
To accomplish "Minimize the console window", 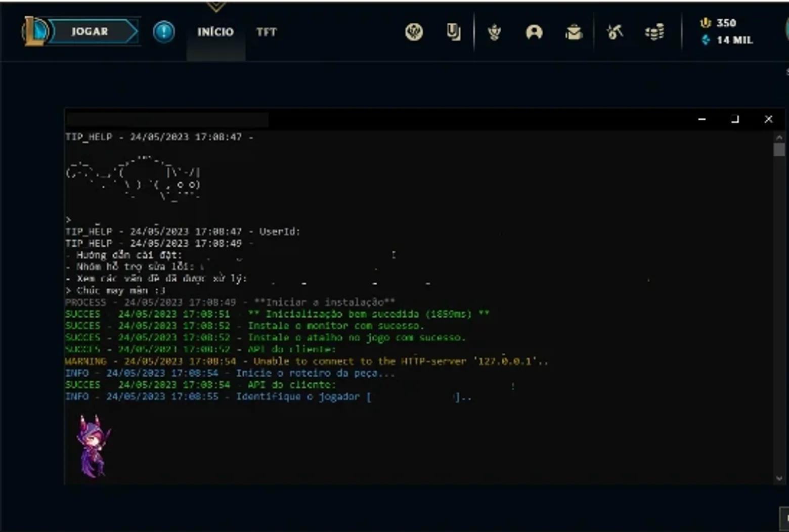I will pos(702,119).
